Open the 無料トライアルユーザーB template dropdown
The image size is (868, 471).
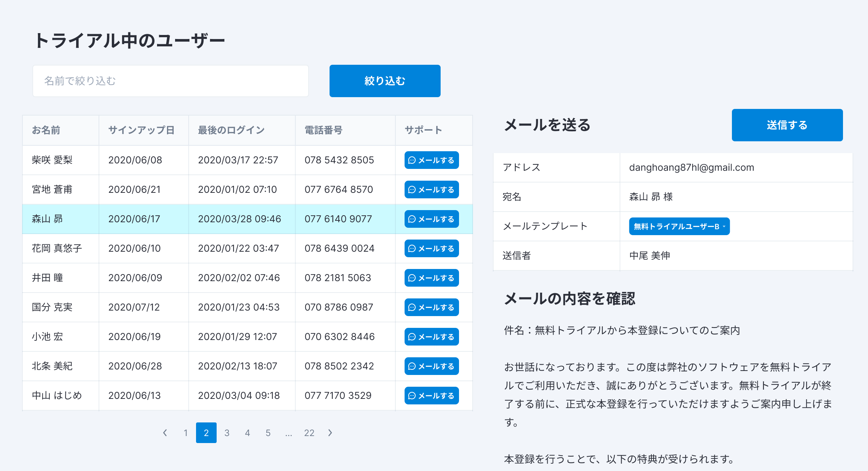[x=679, y=226]
